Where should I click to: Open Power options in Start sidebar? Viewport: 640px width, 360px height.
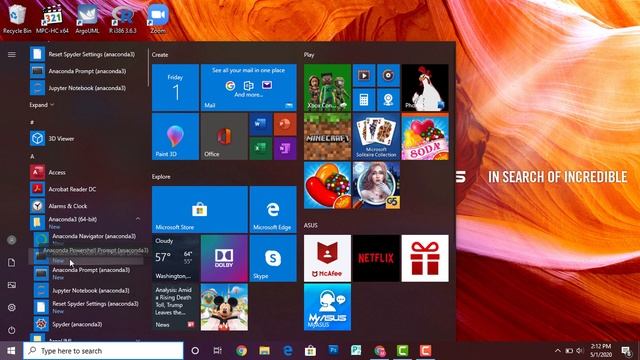pyautogui.click(x=11, y=330)
